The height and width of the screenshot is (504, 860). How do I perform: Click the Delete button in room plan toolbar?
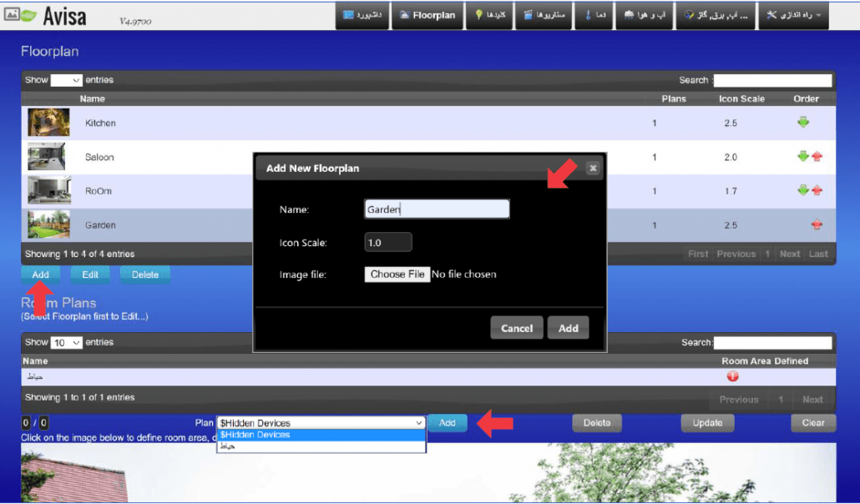click(x=597, y=423)
